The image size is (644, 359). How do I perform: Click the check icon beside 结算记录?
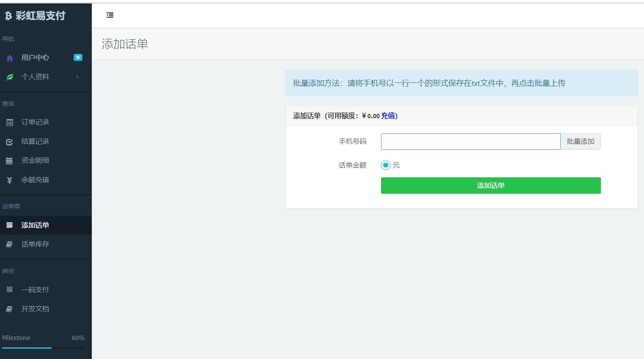tap(9, 142)
